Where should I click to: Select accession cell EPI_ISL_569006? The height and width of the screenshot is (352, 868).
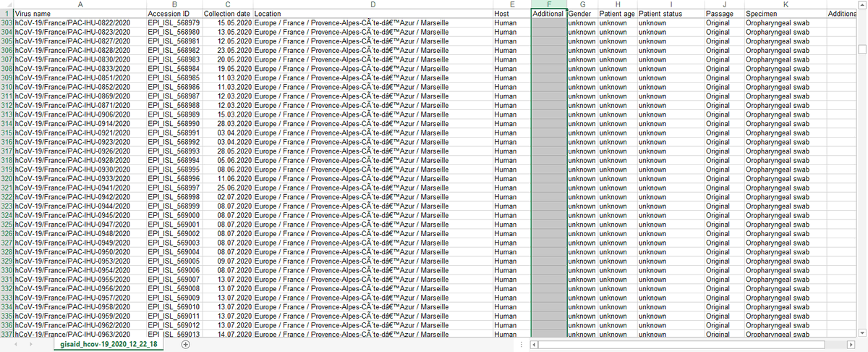(174, 269)
